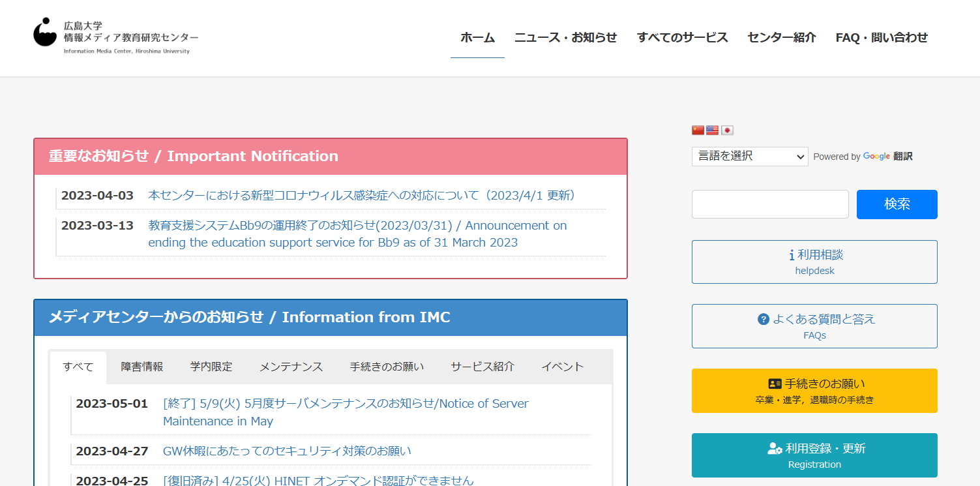Viewport: 980px width, 486px height.
Task: Click the Google 翻訳 powered-by link
Action: [888, 157]
